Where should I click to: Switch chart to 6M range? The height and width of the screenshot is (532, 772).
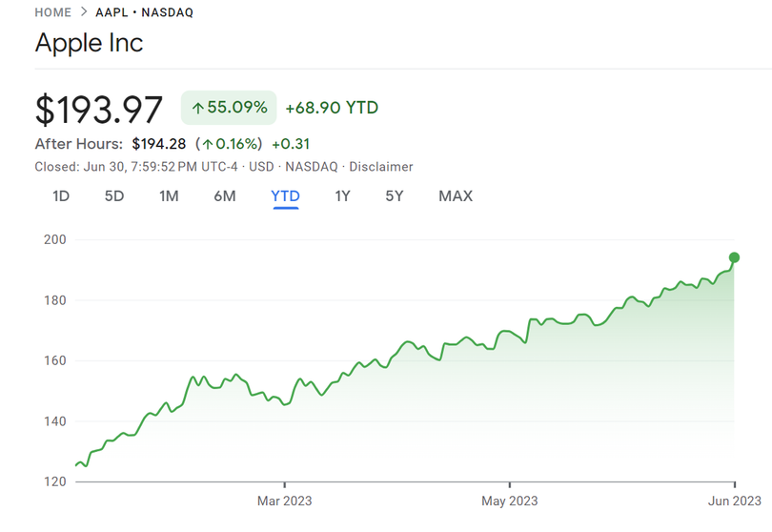click(x=225, y=196)
